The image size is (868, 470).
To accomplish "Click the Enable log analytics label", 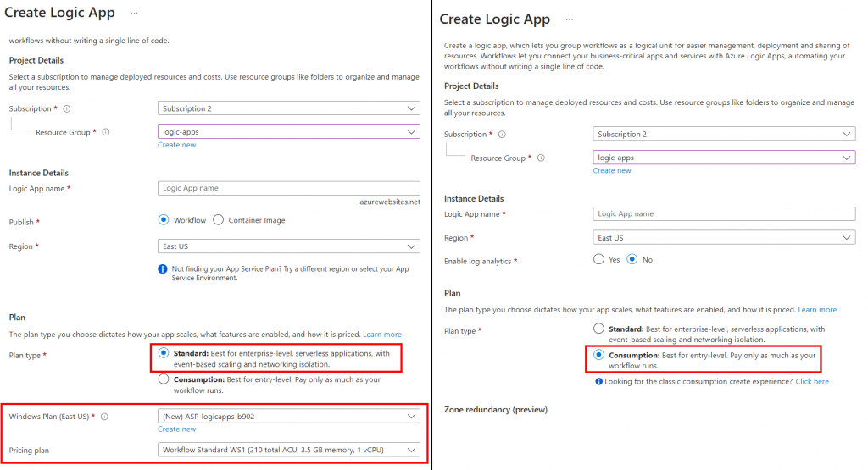I will (x=478, y=261).
